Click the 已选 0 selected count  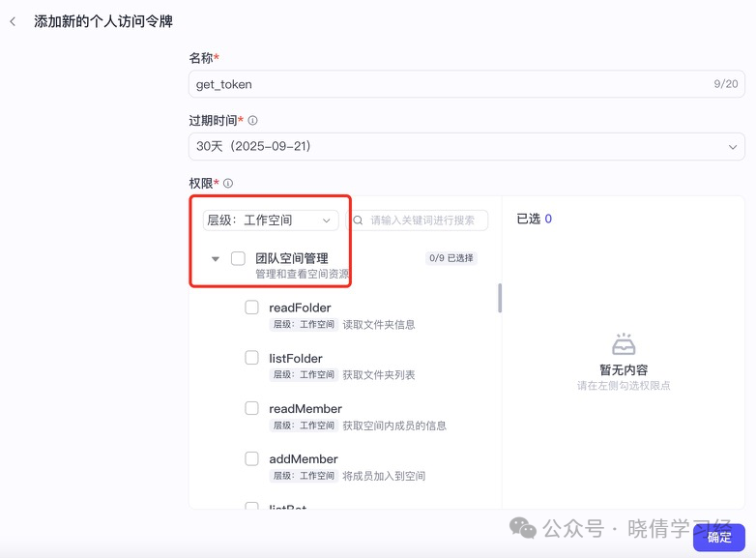pyautogui.click(x=535, y=219)
